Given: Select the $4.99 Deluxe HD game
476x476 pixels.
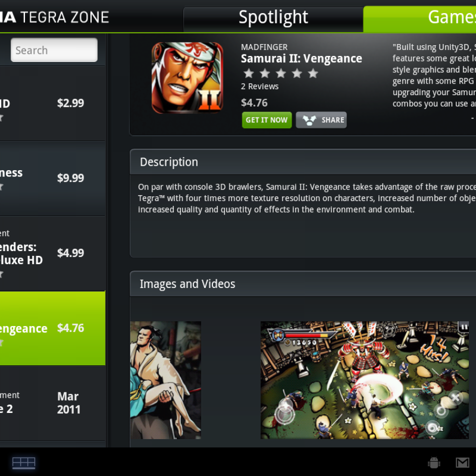Looking at the screenshot, I should tap(52, 253).
